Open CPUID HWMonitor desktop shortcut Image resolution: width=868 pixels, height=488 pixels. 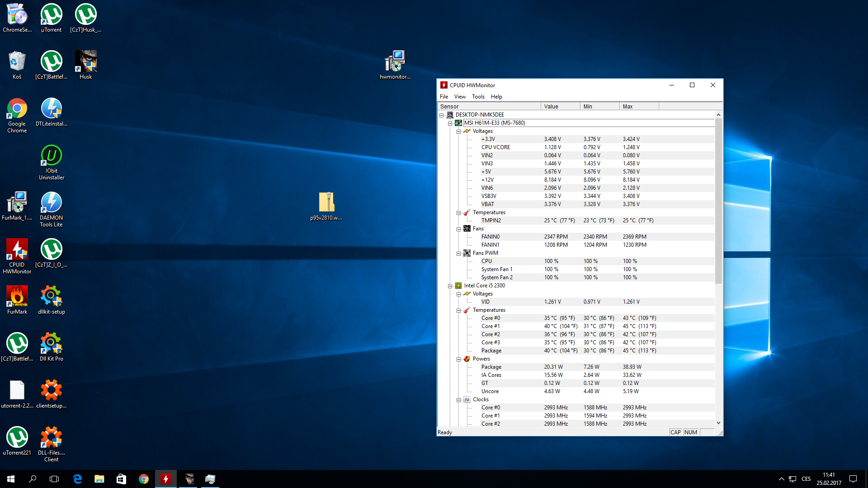point(17,249)
